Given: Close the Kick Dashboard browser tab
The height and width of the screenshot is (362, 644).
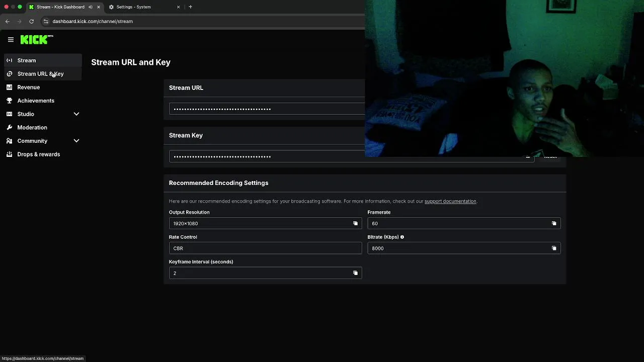Looking at the screenshot, I should point(99,7).
